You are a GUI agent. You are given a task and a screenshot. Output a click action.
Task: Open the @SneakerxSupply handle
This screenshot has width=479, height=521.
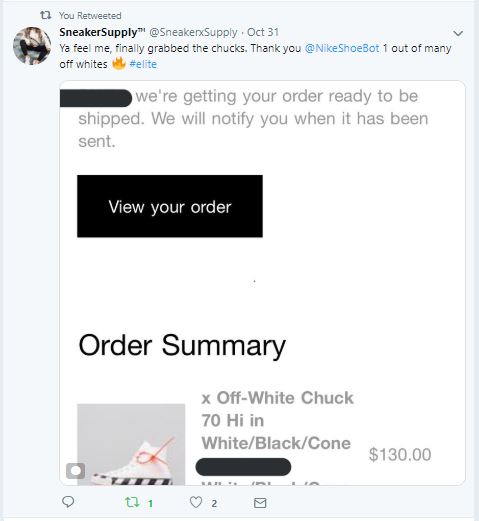193,32
